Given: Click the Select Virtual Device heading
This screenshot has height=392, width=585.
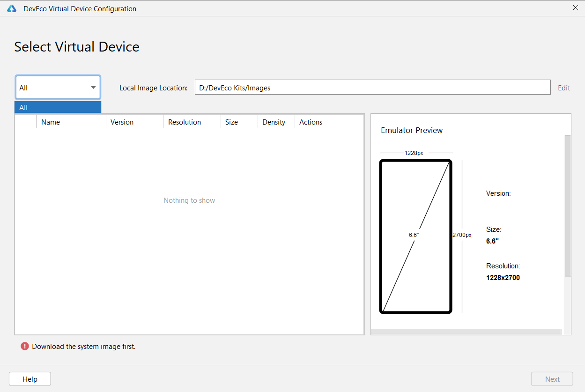Looking at the screenshot, I should [77, 47].
